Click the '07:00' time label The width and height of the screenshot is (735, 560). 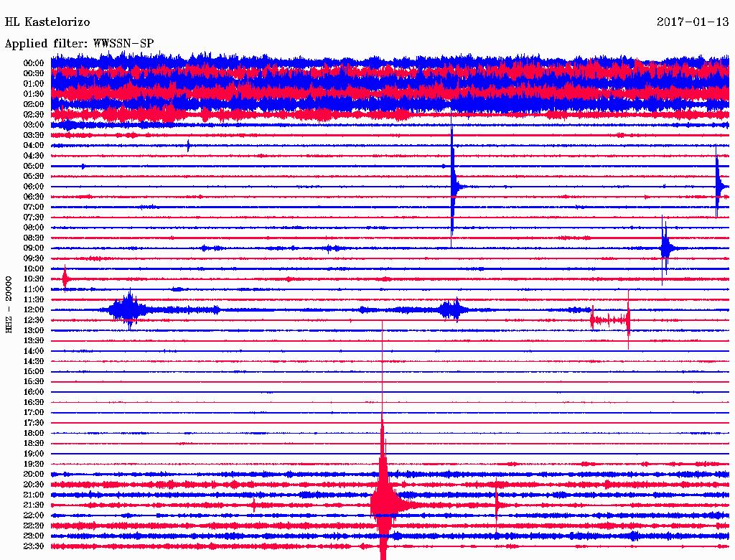(34, 207)
